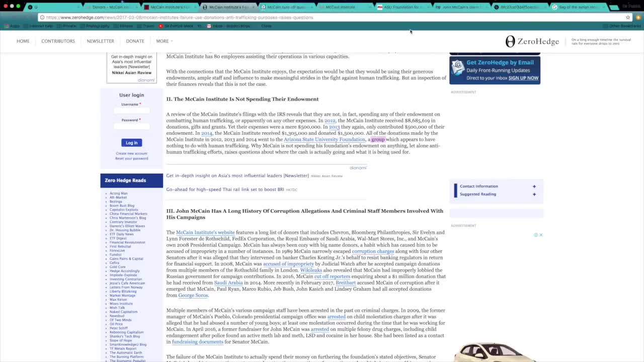Image resolution: width=644 pixels, height=362 pixels.
Task: Open the Saudi Arabia link
Action: point(228,283)
